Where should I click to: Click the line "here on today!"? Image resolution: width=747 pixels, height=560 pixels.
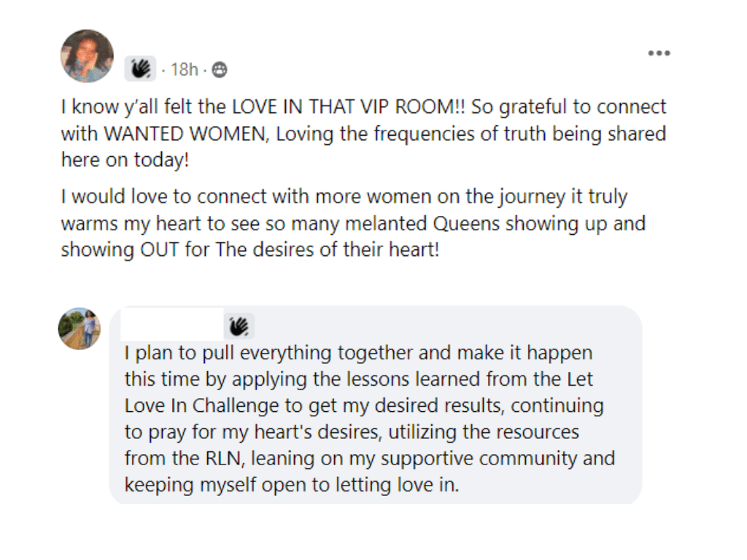[124, 161]
